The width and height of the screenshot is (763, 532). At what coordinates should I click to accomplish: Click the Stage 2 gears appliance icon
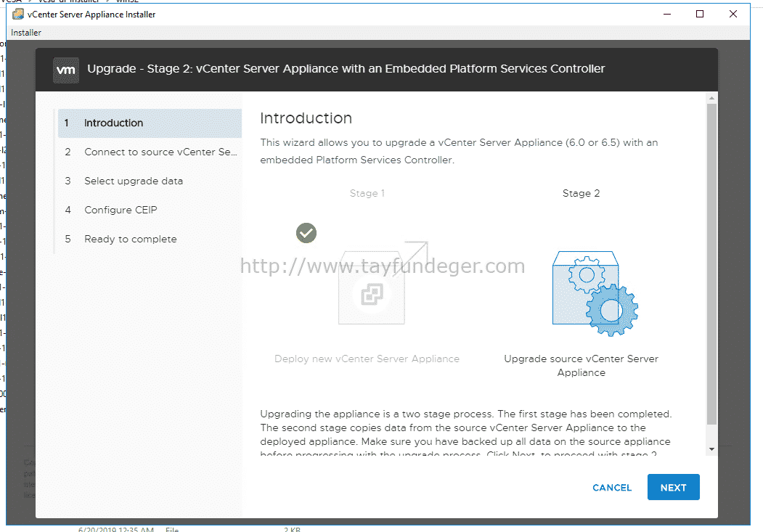click(x=595, y=293)
